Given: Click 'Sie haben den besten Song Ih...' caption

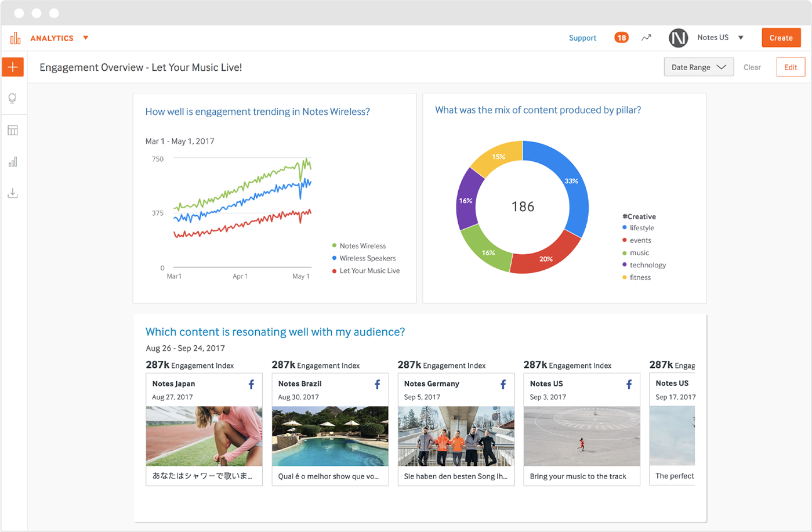Looking at the screenshot, I should coord(455,476).
